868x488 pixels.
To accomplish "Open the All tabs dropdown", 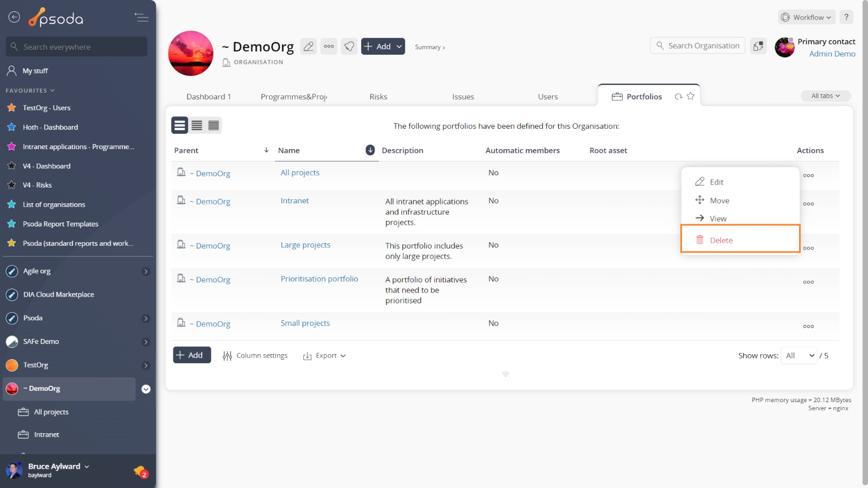I will tap(826, 96).
